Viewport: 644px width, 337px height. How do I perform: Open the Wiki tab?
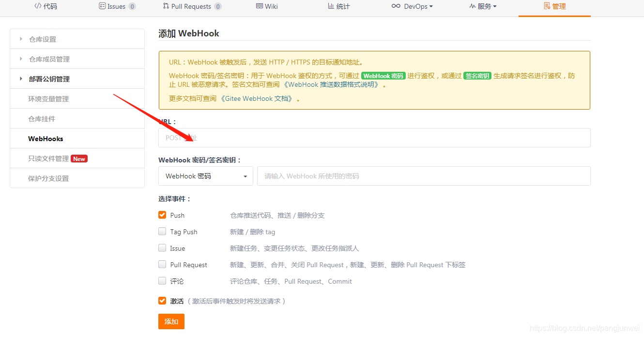267,6
